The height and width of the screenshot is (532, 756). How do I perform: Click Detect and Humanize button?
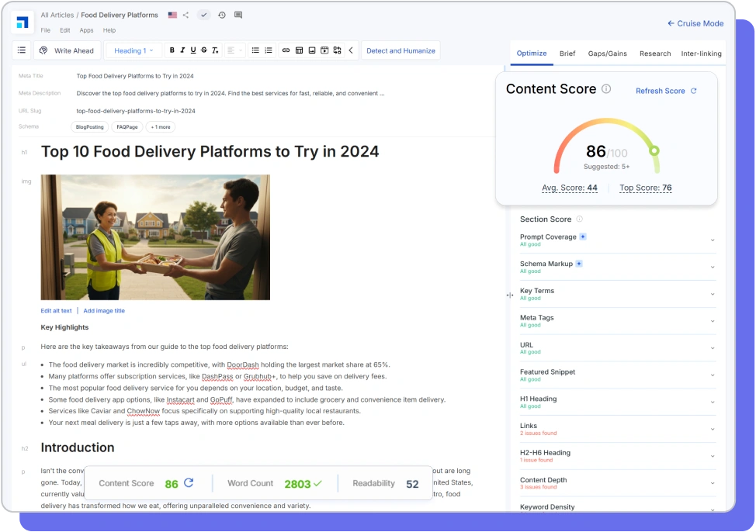(x=401, y=50)
